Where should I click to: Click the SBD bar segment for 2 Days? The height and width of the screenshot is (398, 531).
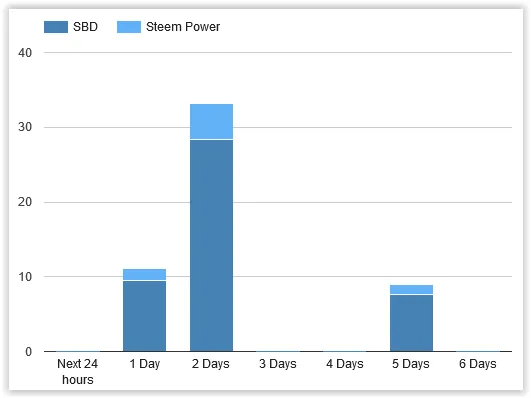212,246
